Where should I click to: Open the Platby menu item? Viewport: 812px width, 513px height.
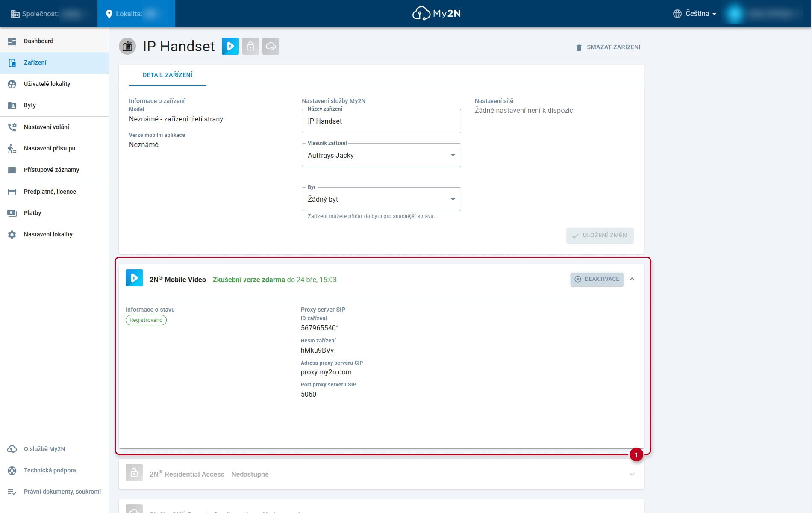click(x=54, y=213)
